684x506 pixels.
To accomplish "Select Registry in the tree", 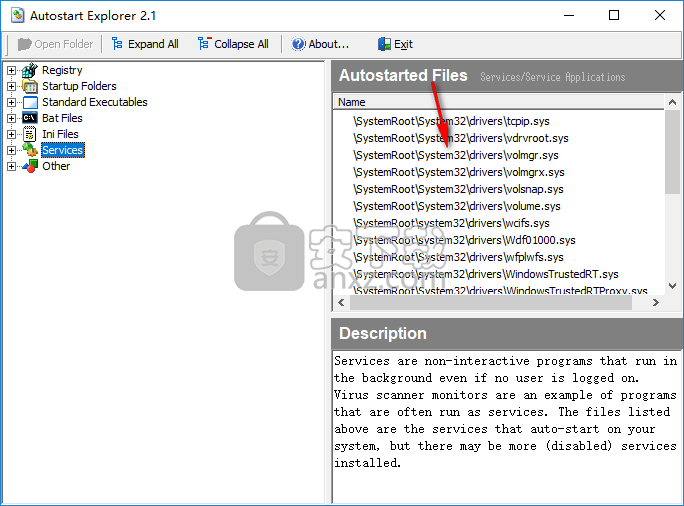I will coord(62,70).
